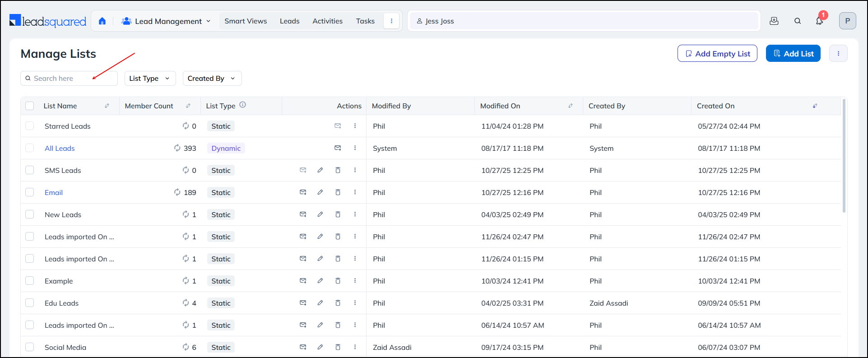Click the Social Media list name
868x358 pixels.
(x=65, y=347)
